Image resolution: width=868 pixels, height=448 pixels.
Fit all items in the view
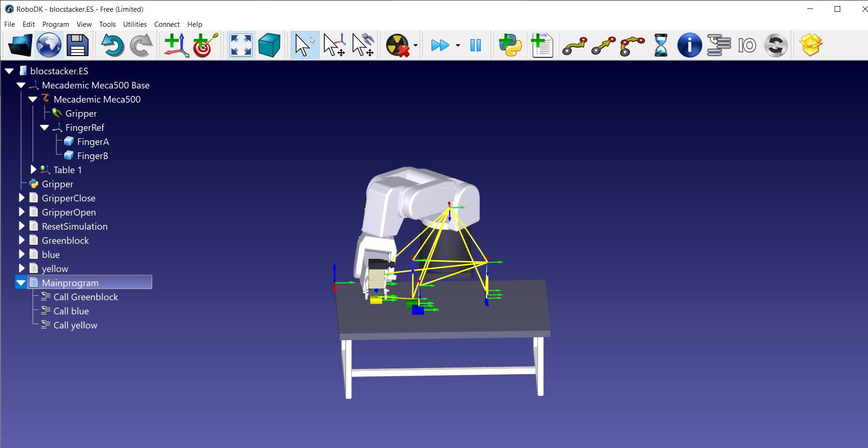click(241, 45)
